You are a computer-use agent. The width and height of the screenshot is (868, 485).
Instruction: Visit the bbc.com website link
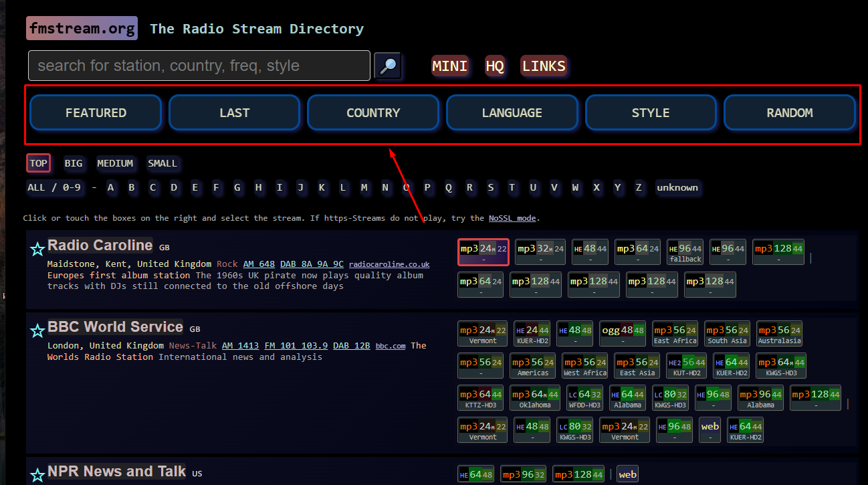coord(391,346)
